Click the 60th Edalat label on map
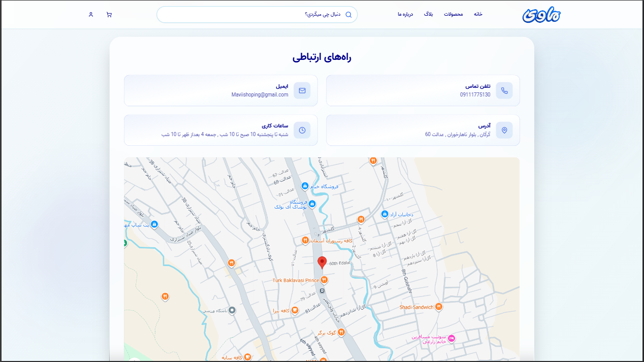The width and height of the screenshot is (644, 362). 340,264
